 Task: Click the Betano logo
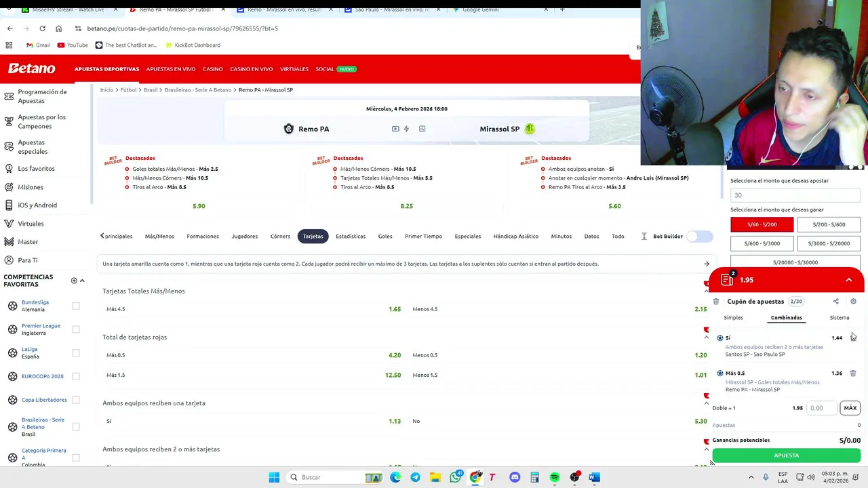[x=31, y=68]
